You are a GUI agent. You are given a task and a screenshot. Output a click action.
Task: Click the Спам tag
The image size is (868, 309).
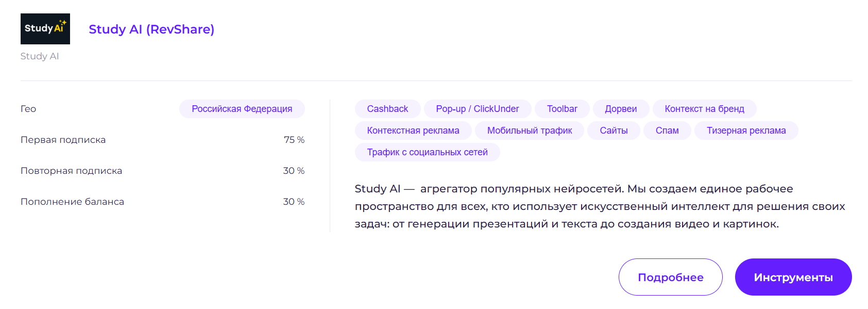[667, 130]
